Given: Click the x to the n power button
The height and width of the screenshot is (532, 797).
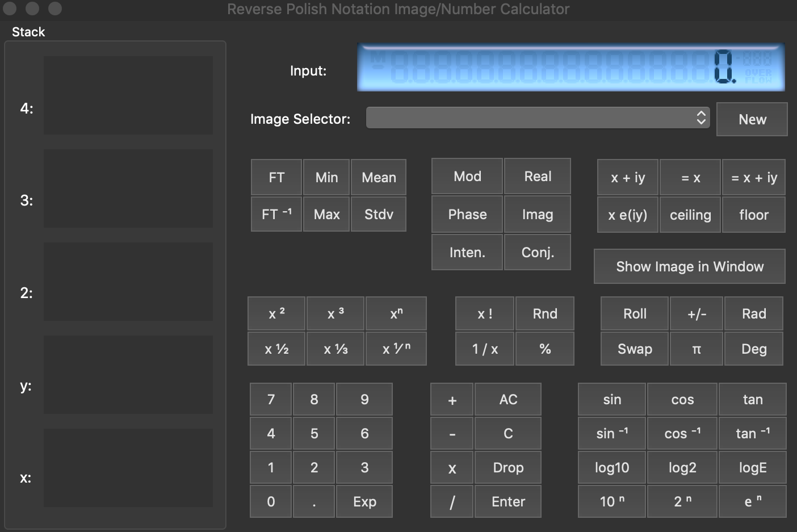Looking at the screenshot, I should click(x=396, y=313).
